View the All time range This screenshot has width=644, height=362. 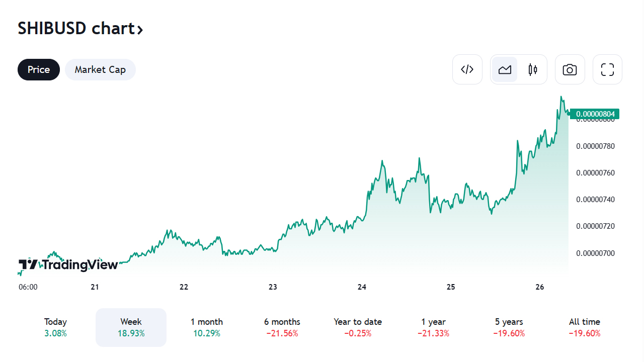point(585,327)
